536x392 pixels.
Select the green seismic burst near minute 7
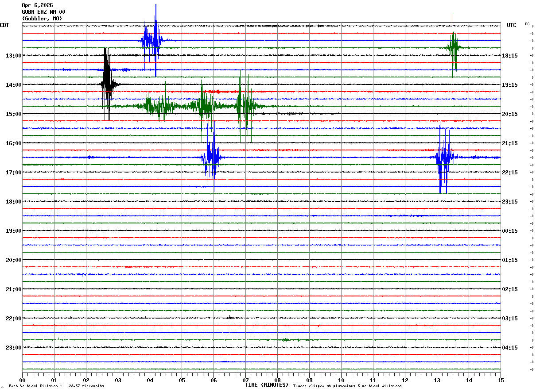tap(244, 106)
